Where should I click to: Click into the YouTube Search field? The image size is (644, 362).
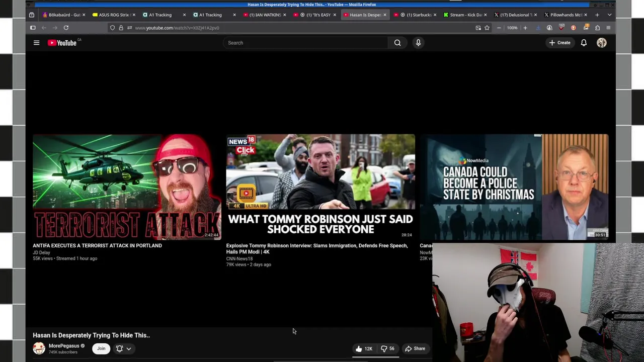[x=305, y=43]
